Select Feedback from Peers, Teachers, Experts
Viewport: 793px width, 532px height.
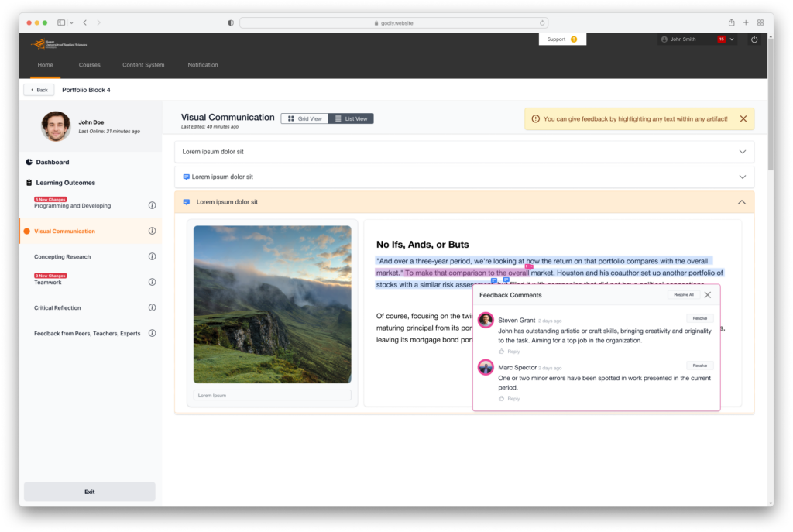[x=87, y=333]
